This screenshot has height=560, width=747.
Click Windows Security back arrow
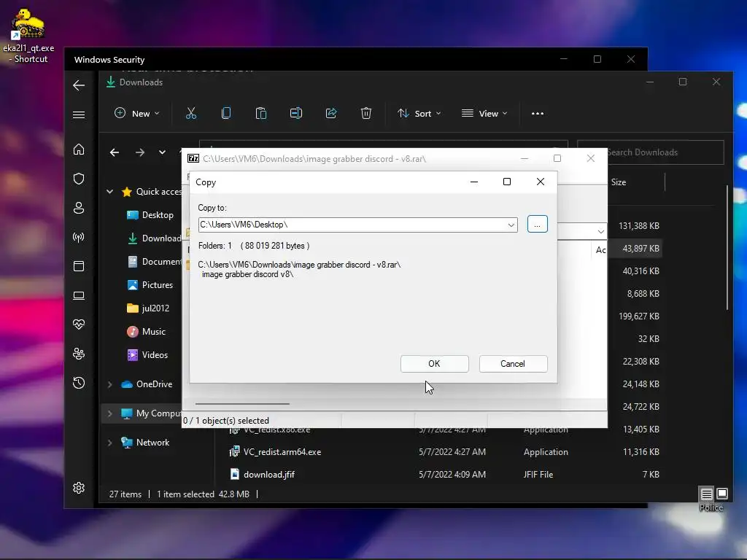(79, 85)
